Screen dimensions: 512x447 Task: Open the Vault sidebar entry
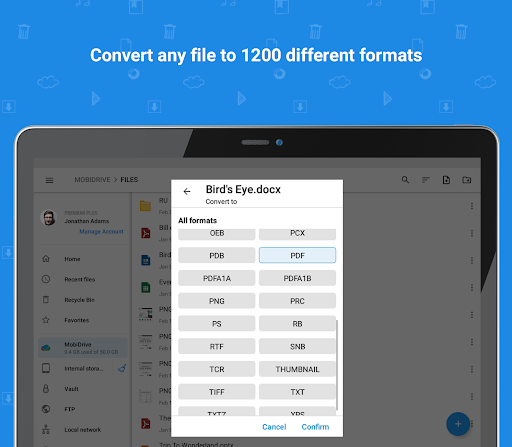point(71,389)
